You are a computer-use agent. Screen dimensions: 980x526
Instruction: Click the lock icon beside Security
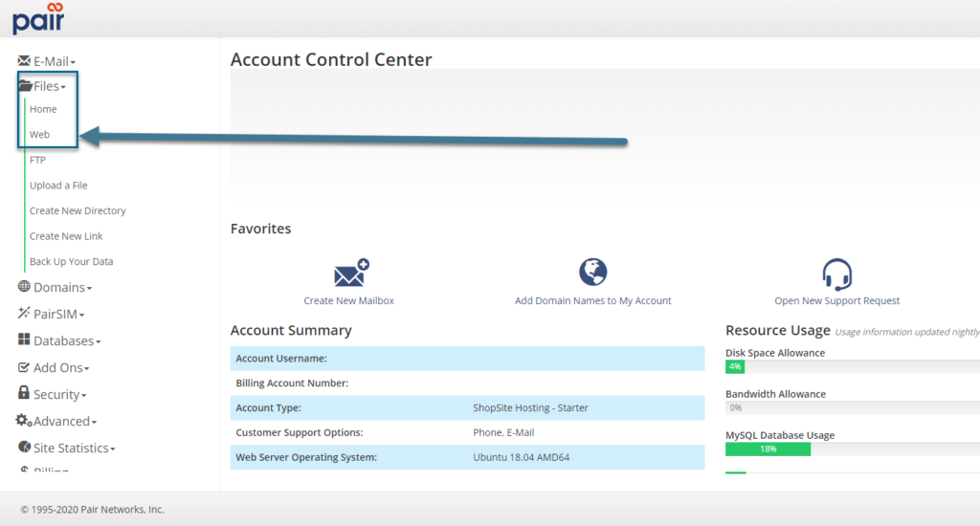tap(24, 393)
